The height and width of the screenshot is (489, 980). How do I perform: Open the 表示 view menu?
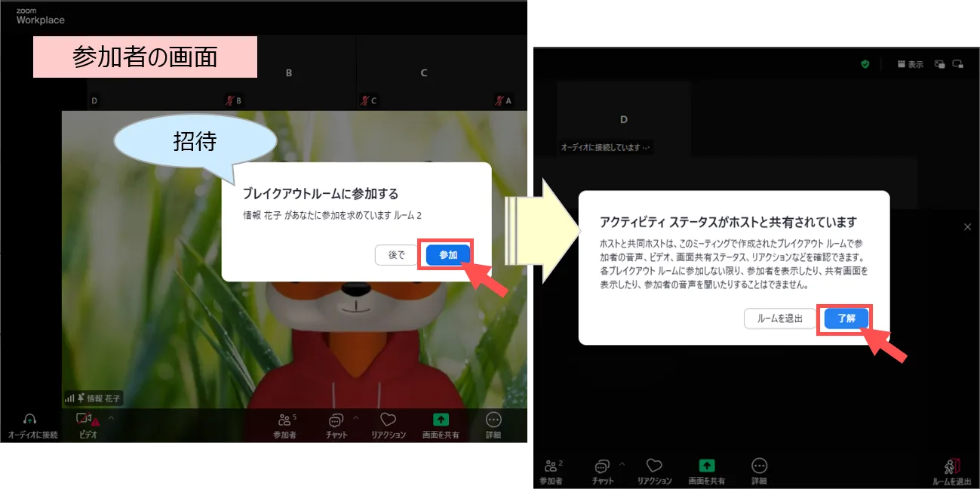tap(910, 64)
